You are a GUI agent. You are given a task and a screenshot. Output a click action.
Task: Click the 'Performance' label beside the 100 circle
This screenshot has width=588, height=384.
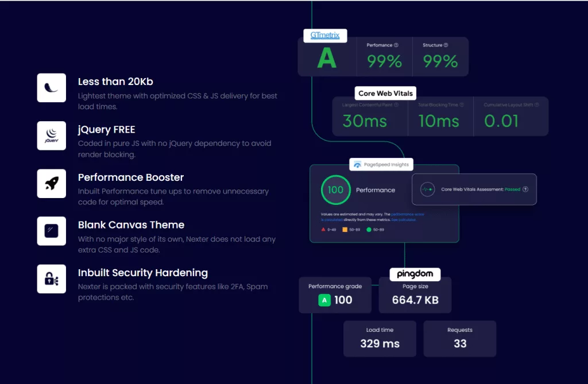coord(376,190)
